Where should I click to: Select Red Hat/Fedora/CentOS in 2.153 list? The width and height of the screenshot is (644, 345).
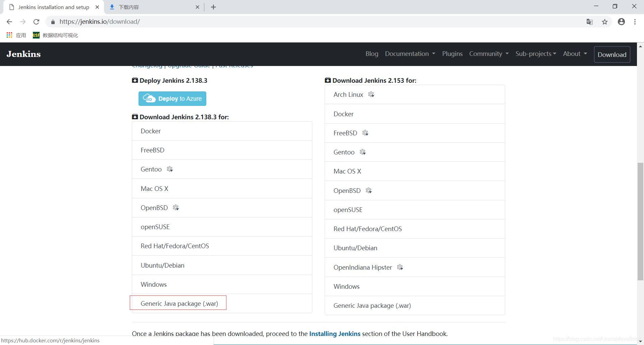(415, 229)
